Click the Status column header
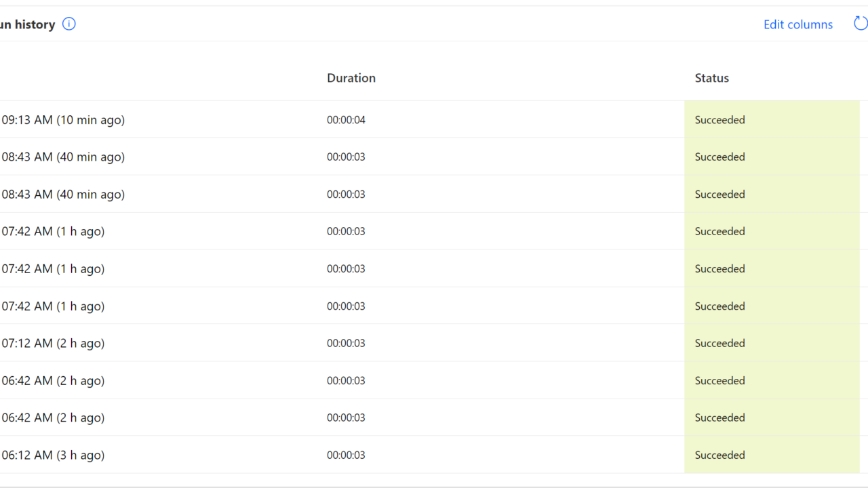Image resolution: width=868 pixels, height=488 pixels. [x=711, y=78]
